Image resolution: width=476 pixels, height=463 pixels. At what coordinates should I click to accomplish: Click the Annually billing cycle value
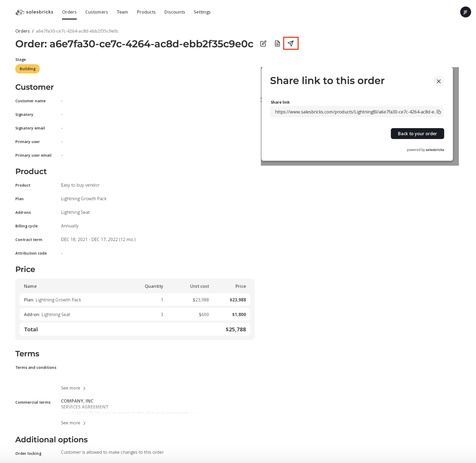click(x=70, y=226)
